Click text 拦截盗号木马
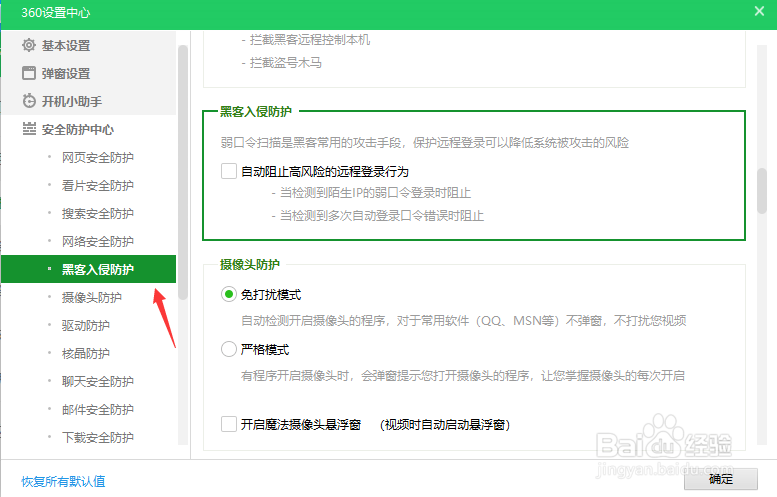This screenshot has width=777, height=497. (286, 63)
